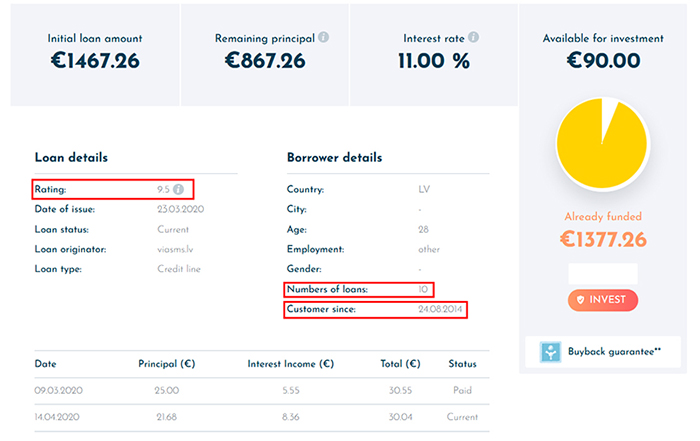This screenshot has height=441, width=700.
Task: Select the 09.03.2020 payment row
Action: click(262, 391)
